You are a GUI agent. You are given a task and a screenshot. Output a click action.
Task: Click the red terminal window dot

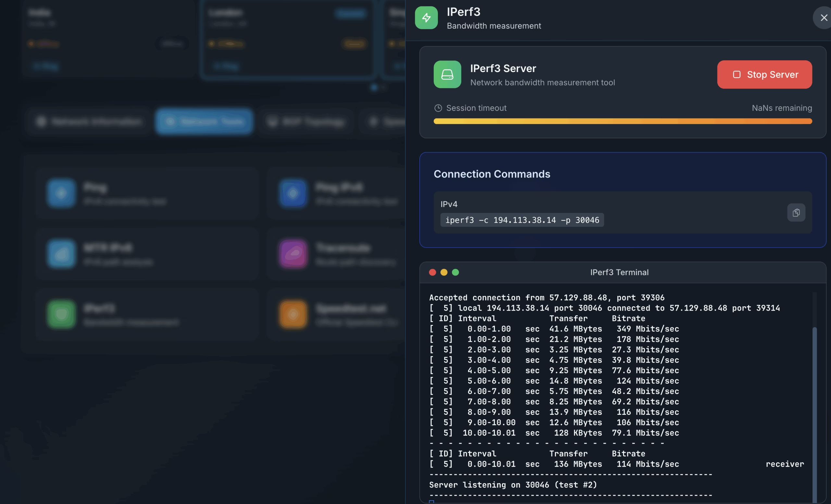click(432, 272)
